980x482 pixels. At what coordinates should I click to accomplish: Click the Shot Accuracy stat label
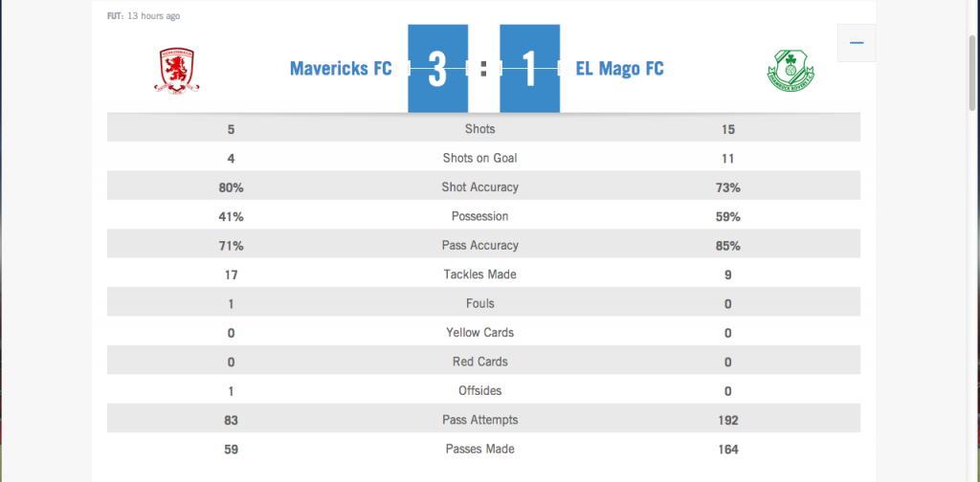coord(479,187)
